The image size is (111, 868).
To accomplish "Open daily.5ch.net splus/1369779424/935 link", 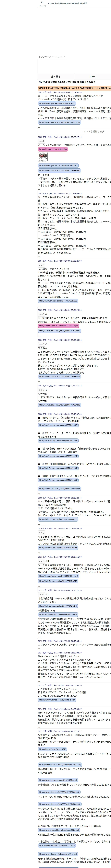I will point(58,548).
